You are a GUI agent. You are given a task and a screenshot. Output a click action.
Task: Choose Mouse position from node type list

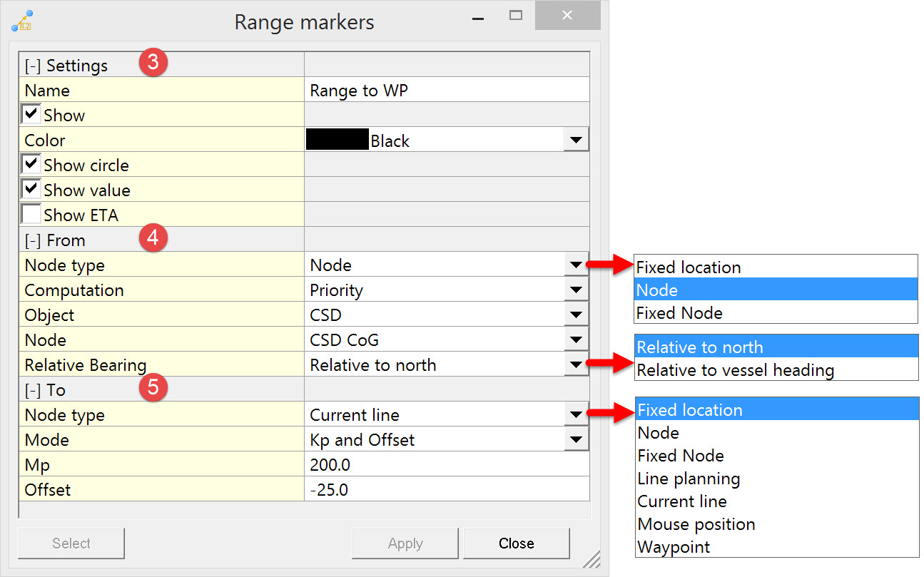696,524
